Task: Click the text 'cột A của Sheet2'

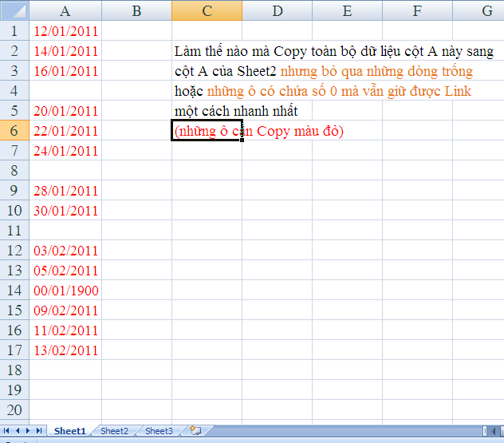Action: [x=226, y=71]
